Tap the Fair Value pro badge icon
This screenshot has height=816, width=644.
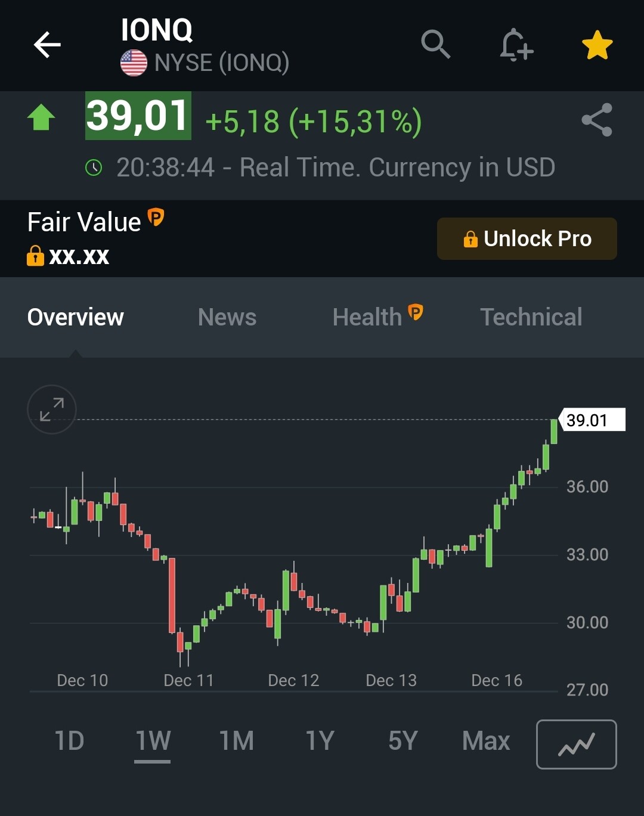click(x=156, y=217)
